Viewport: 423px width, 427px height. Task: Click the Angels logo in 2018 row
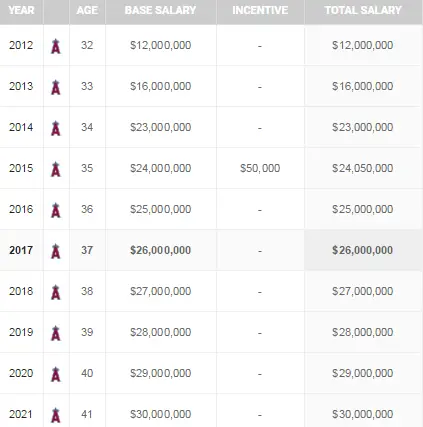tap(56, 292)
